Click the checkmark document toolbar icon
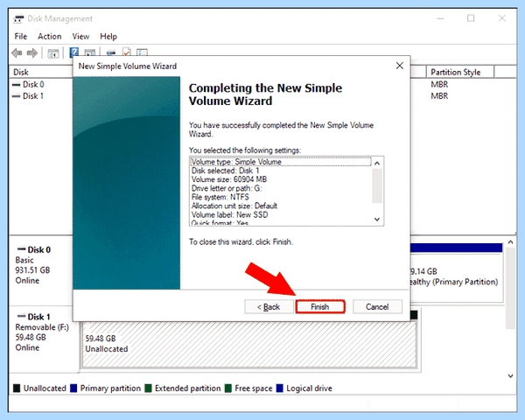 127,52
